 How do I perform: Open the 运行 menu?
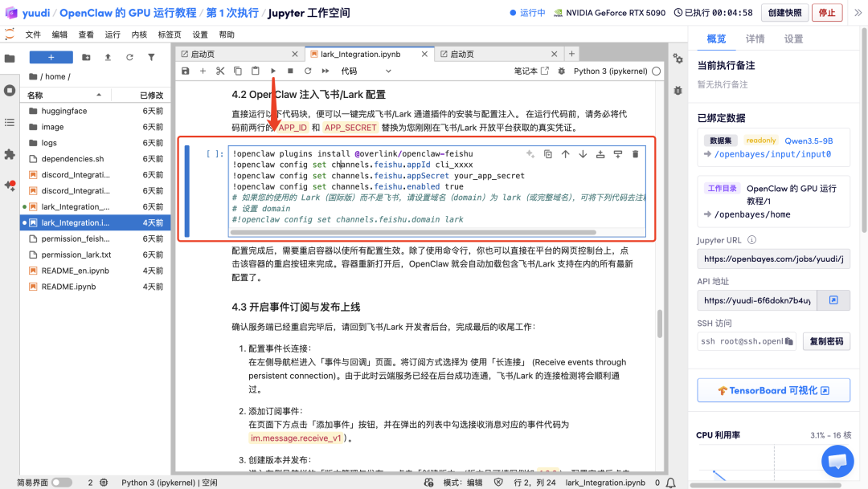(x=113, y=35)
